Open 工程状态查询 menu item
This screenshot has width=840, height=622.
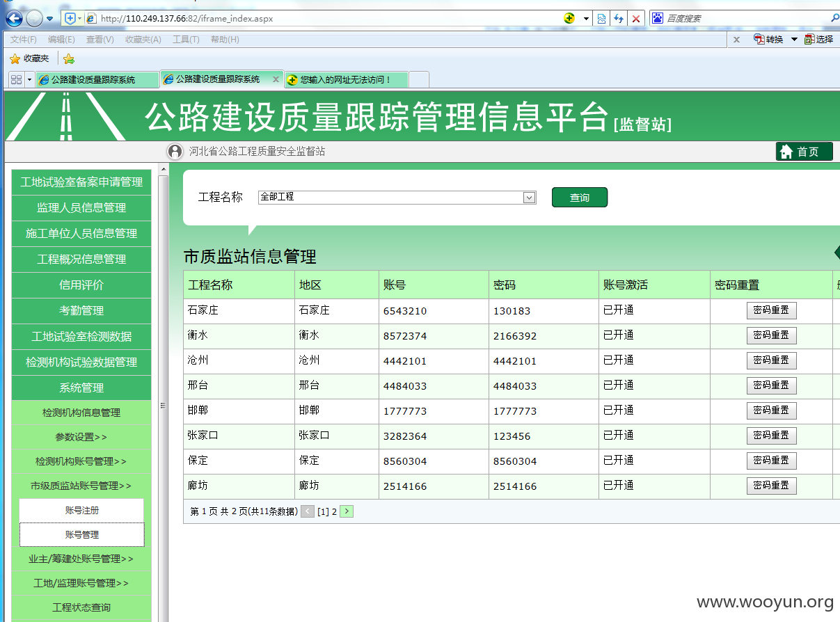(x=81, y=607)
